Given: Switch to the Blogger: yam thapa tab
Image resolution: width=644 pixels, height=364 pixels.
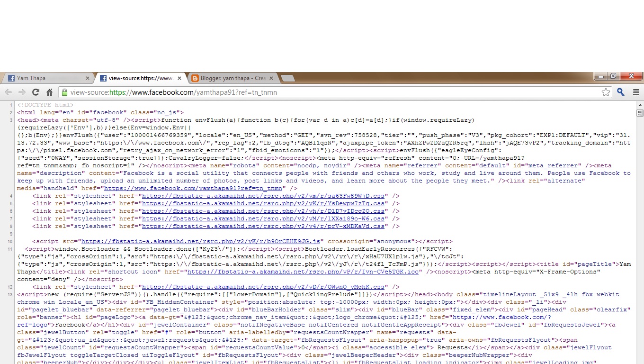Looking at the screenshot, I should click(232, 78).
